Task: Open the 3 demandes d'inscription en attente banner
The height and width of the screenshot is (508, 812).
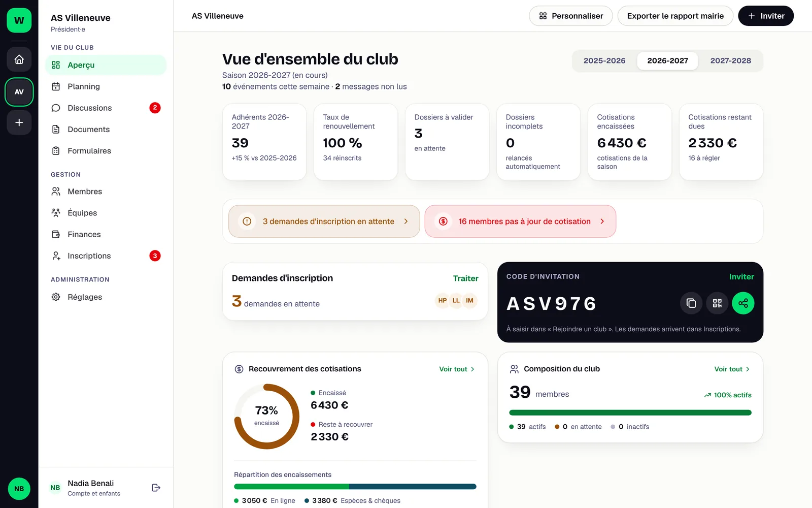Action: pos(324,221)
